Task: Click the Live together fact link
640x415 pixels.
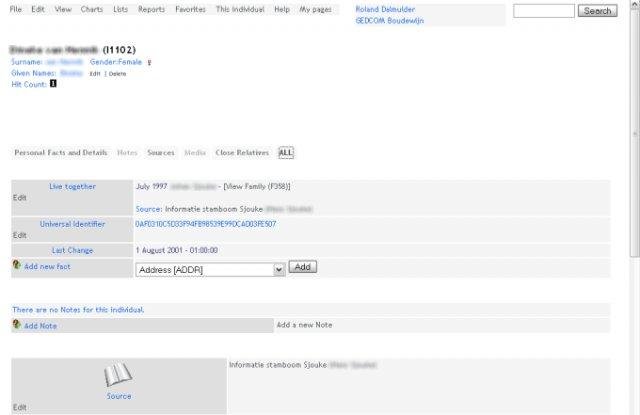Action: pyautogui.click(x=72, y=186)
